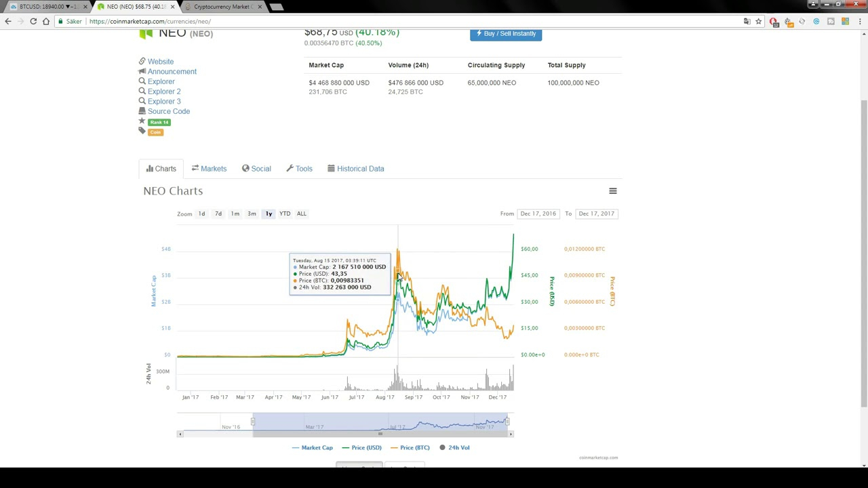Open the extension icon with orange 'off' badge
The width and height of the screenshot is (868, 488).
(x=788, y=22)
